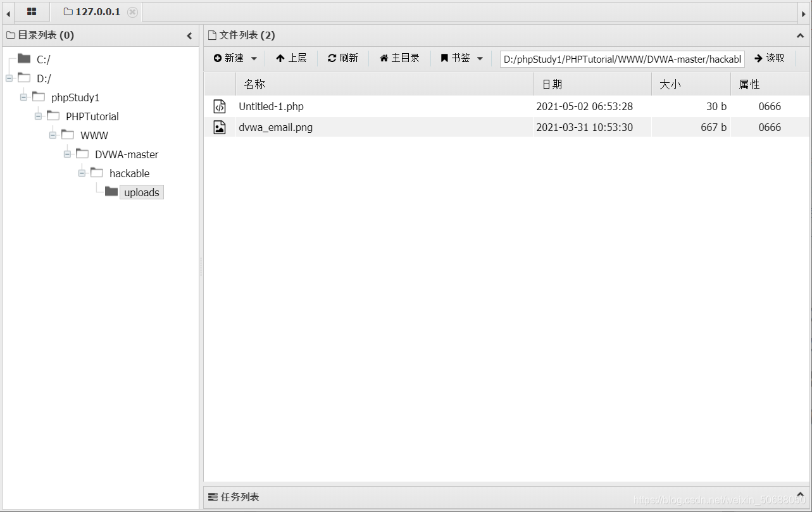Select the phpStudy1 folder
The height and width of the screenshot is (512, 812).
tap(75, 98)
